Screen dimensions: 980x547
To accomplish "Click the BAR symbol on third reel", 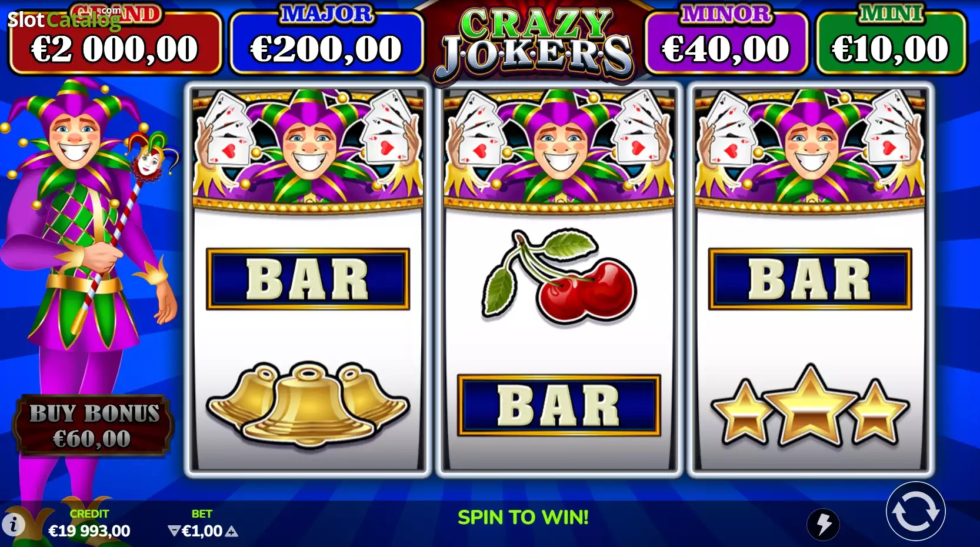I will (x=810, y=279).
